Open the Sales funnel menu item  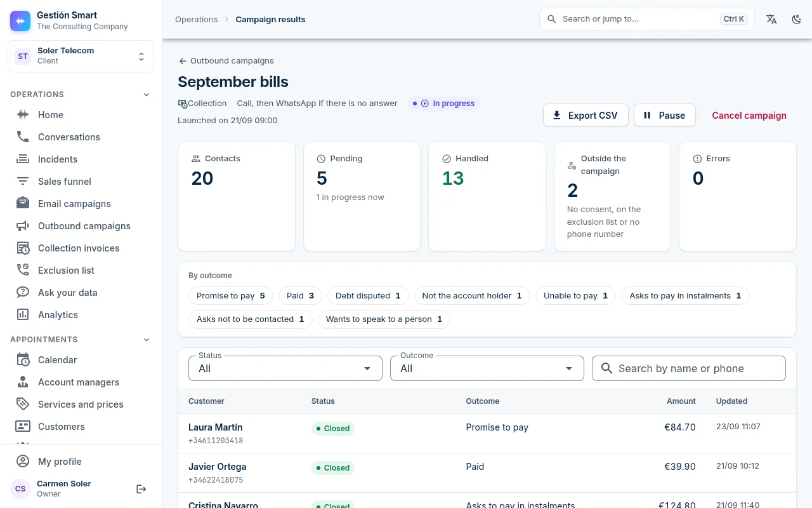click(x=81, y=182)
